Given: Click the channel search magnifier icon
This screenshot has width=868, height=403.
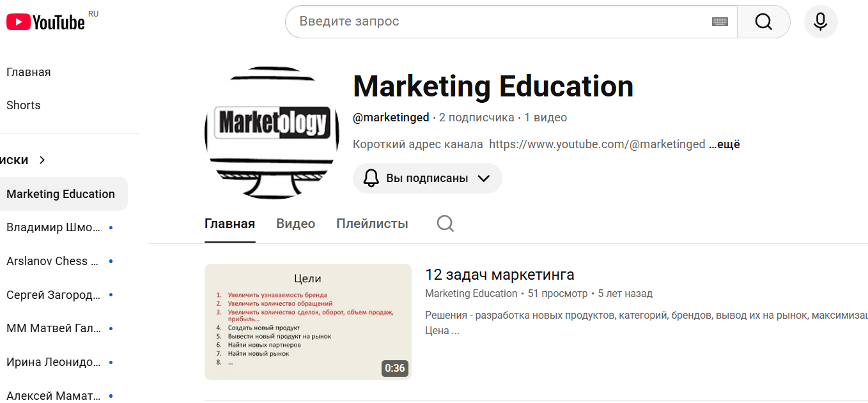Looking at the screenshot, I should click(x=446, y=224).
